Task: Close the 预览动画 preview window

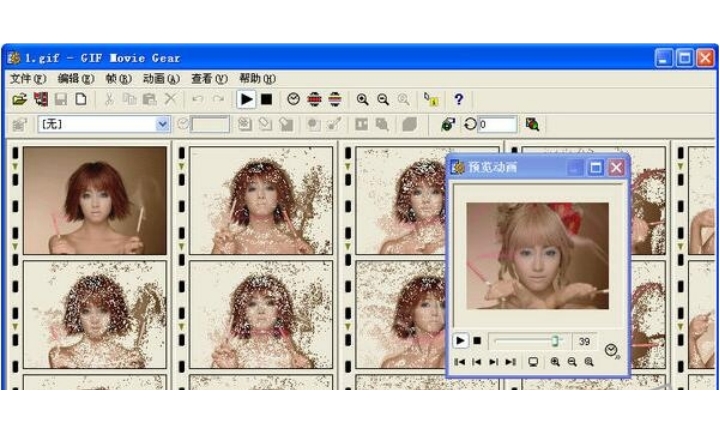Action: pos(616,168)
